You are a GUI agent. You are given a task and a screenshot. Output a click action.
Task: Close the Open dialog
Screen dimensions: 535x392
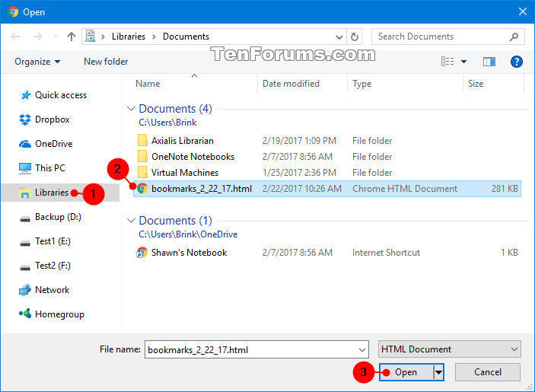tap(522, 12)
